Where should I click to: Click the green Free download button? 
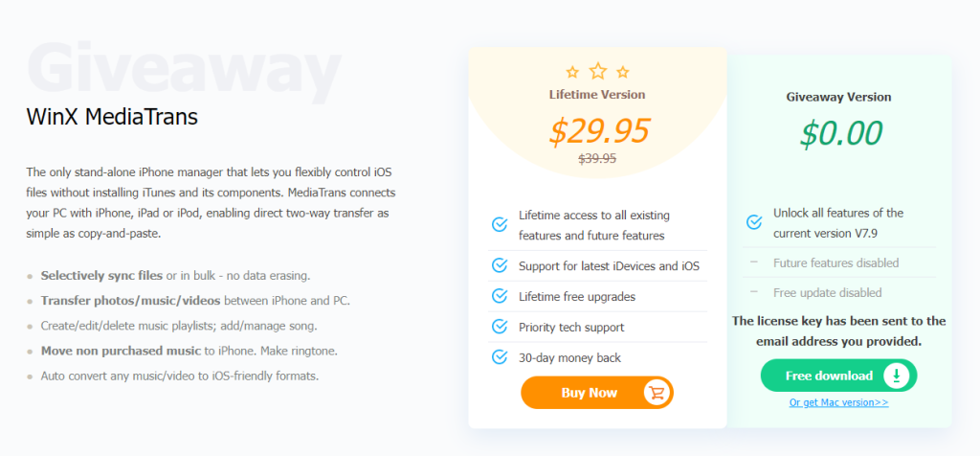pos(838,376)
